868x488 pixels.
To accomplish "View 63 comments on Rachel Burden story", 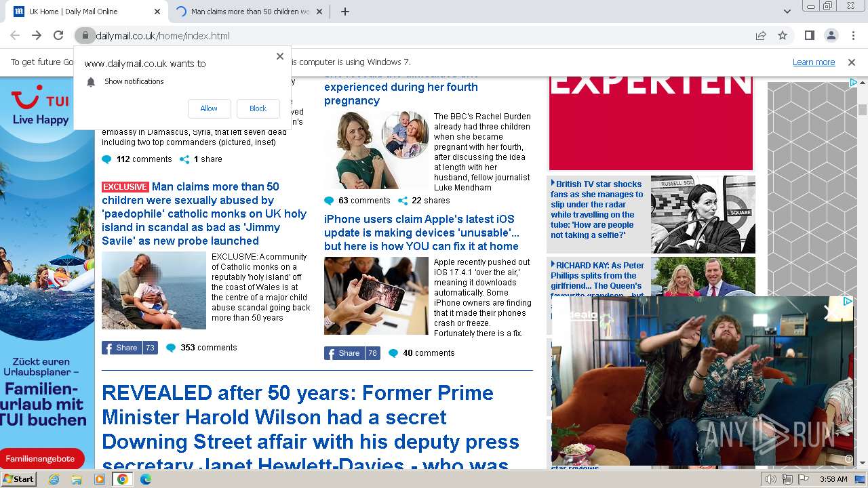I will pyautogui.click(x=357, y=201).
